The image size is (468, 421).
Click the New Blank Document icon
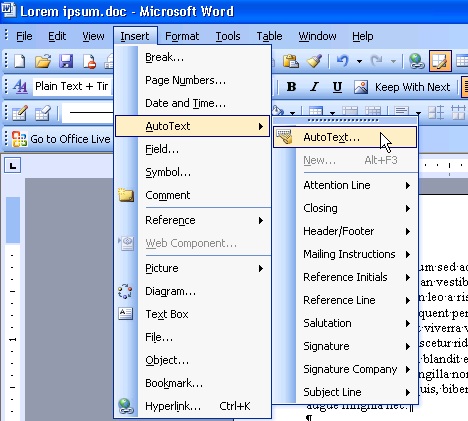pos(20,61)
